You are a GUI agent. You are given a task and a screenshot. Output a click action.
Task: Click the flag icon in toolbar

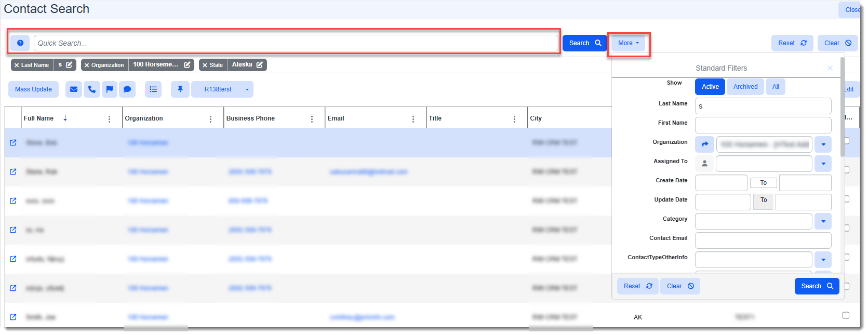pyautogui.click(x=110, y=89)
